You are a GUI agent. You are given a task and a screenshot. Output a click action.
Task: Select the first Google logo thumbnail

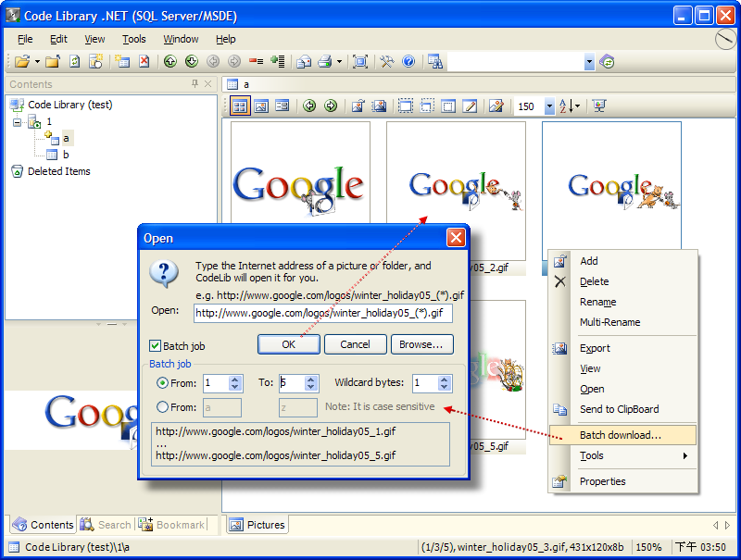(300, 174)
